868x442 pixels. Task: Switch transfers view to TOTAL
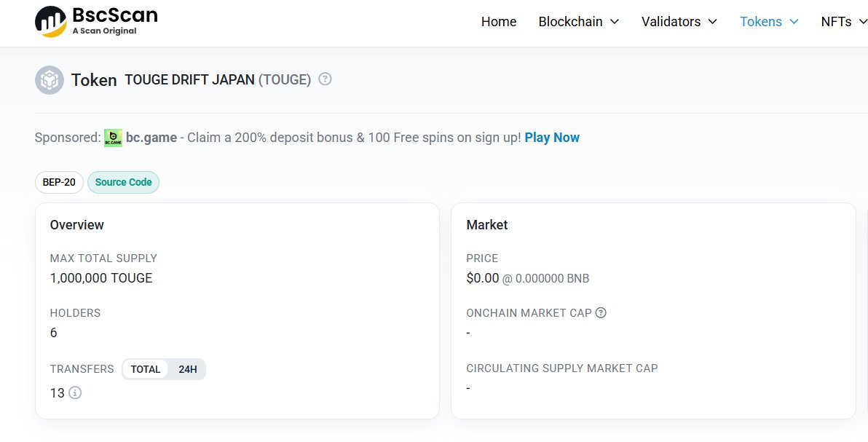coord(146,369)
